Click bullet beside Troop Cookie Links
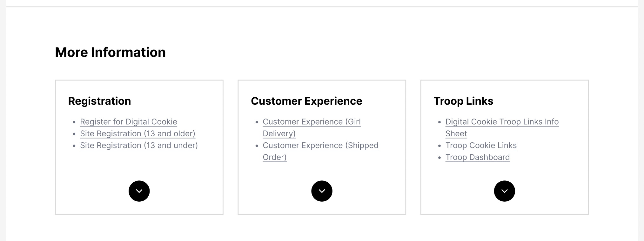This screenshot has height=241, width=644. [439, 146]
